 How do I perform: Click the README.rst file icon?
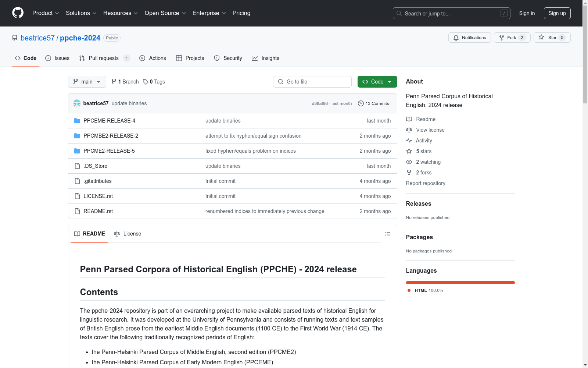click(77, 211)
